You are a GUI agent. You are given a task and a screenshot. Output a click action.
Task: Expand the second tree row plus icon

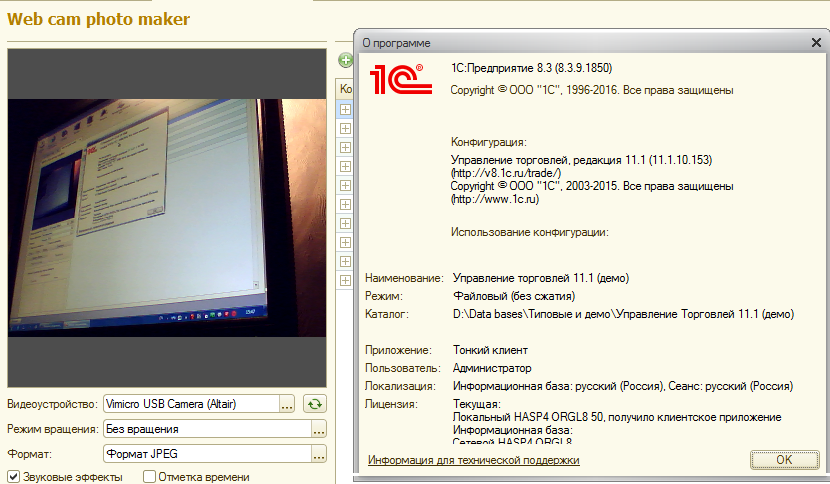[x=345, y=129]
